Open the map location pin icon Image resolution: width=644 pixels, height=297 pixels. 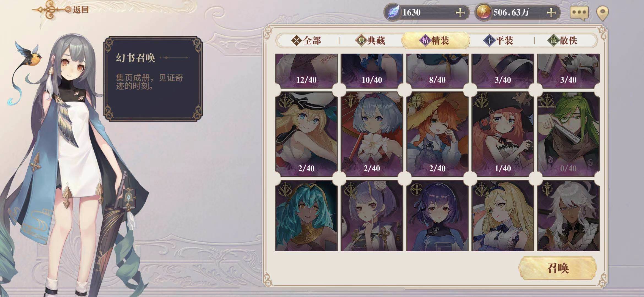pyautogui.click(x=602, y=13)
